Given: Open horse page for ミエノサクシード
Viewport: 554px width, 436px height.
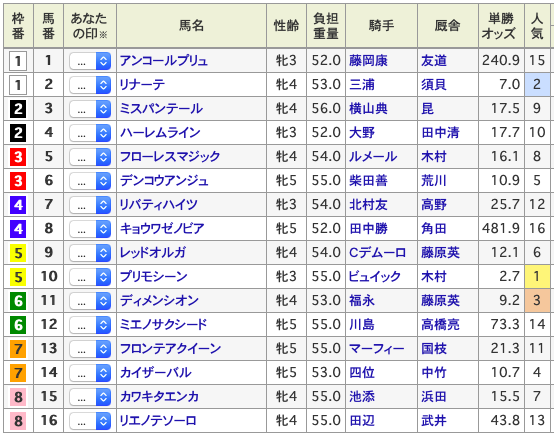Looking at the screenshot, I should (x=164, y=325).
